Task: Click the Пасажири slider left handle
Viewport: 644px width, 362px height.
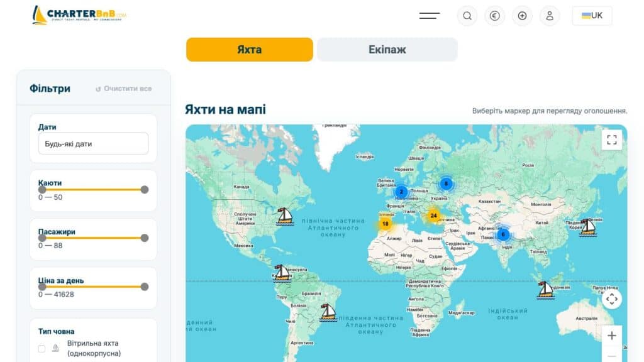Action: click(42, 238)
